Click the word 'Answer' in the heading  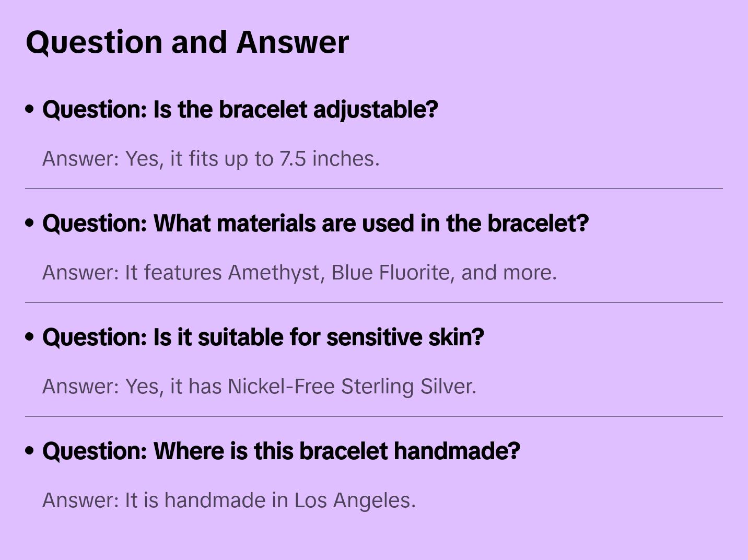(x=293, y=42)
